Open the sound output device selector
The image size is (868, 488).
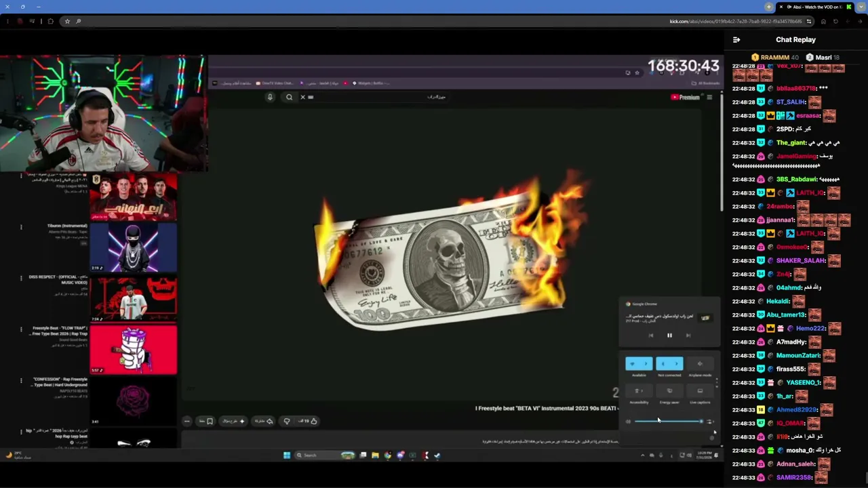click(710, 422)
